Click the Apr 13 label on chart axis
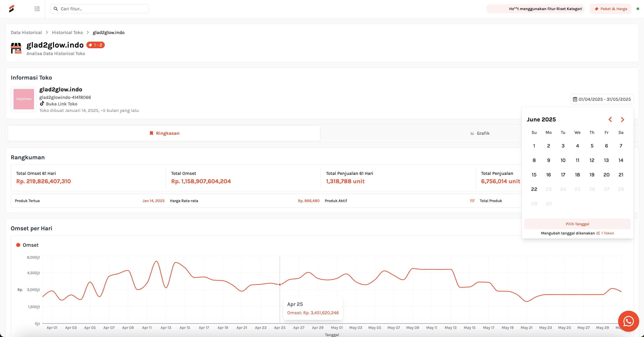 pyautogui.click(x=166, y=328)
